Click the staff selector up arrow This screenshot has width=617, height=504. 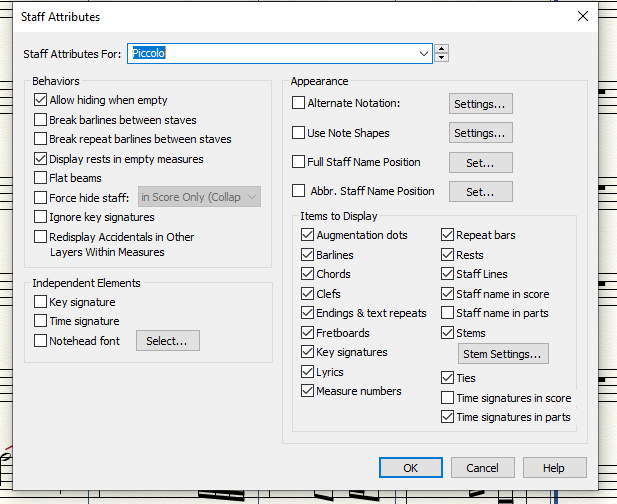pos(442,48)
